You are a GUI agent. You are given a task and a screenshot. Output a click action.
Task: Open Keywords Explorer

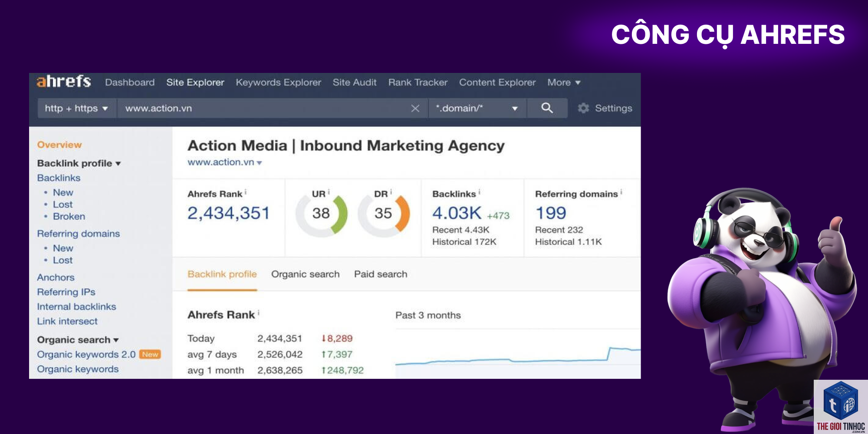tap(279, 82)
